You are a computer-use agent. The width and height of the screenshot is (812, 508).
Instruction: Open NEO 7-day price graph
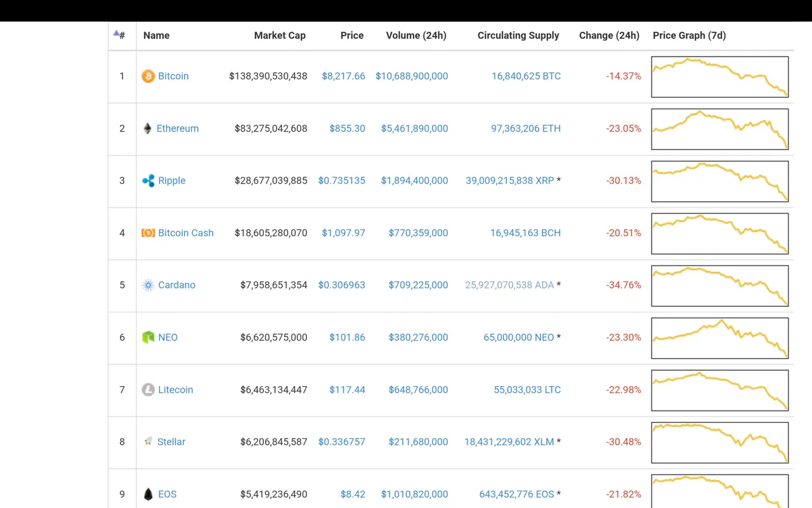click(x=720, y=338)
